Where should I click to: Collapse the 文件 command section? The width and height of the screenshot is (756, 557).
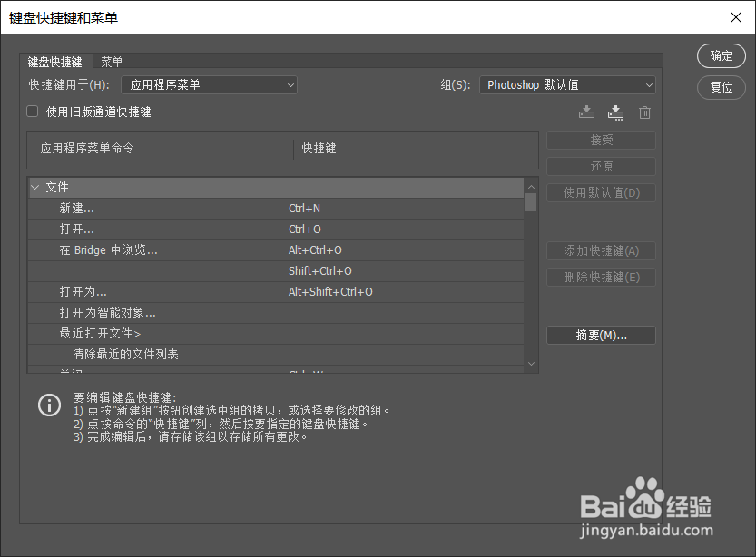point(36,187)
